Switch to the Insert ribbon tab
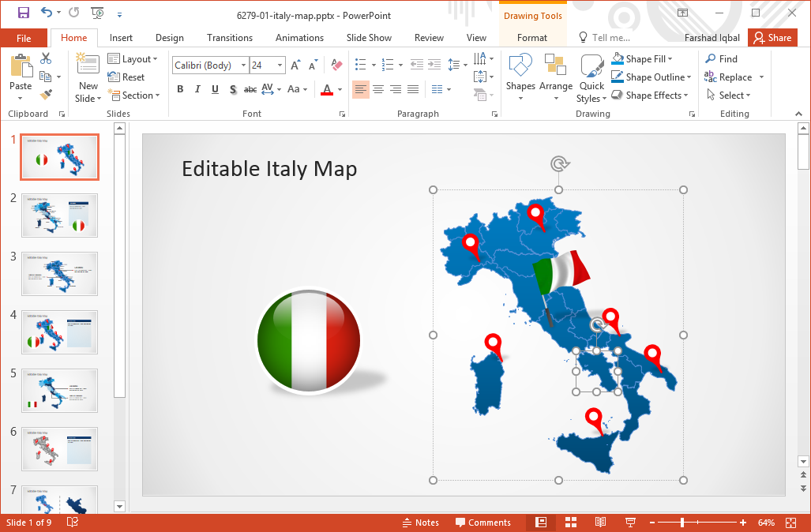 [x=121, y=37]
